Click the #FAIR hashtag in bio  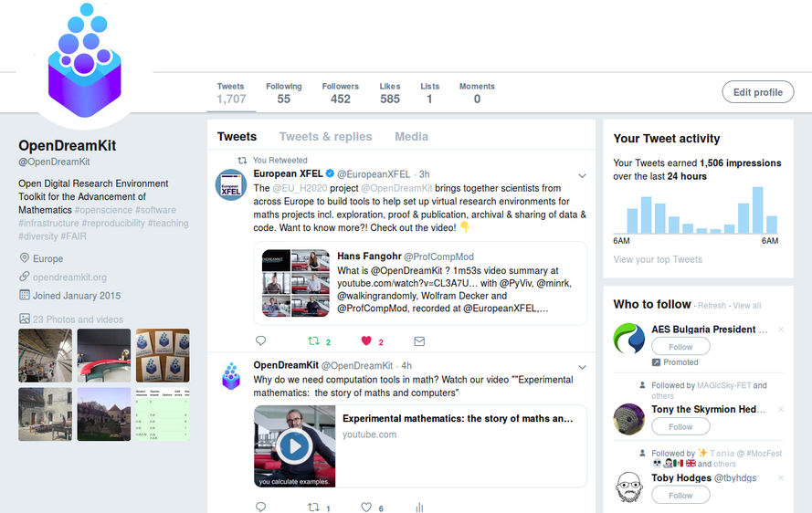point(74,236)
